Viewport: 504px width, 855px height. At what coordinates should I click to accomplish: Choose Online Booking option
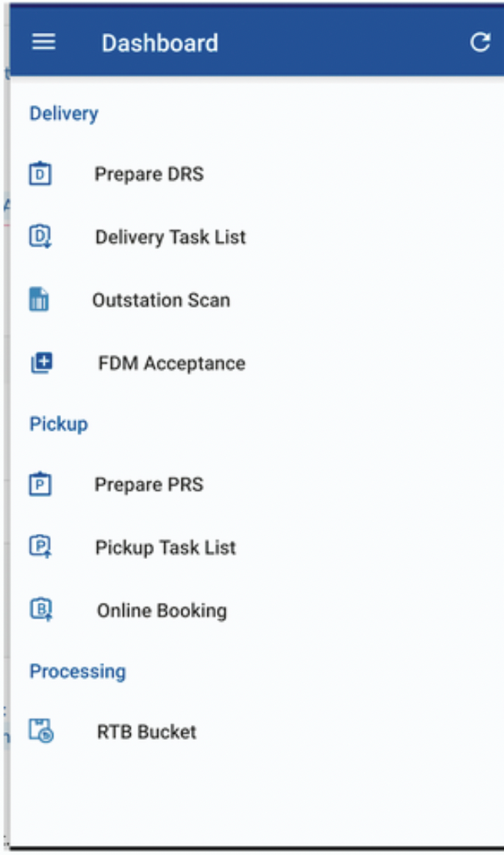point(162,610)
